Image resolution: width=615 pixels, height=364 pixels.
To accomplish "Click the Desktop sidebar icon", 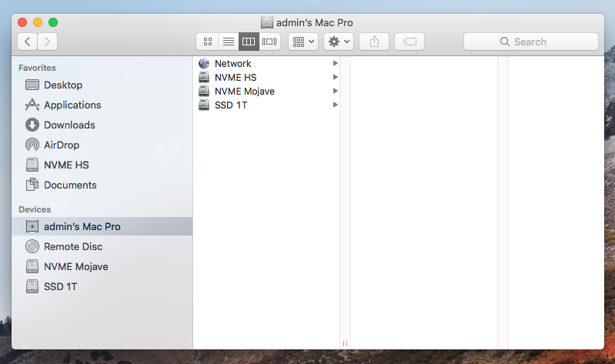I will point(32,85).
